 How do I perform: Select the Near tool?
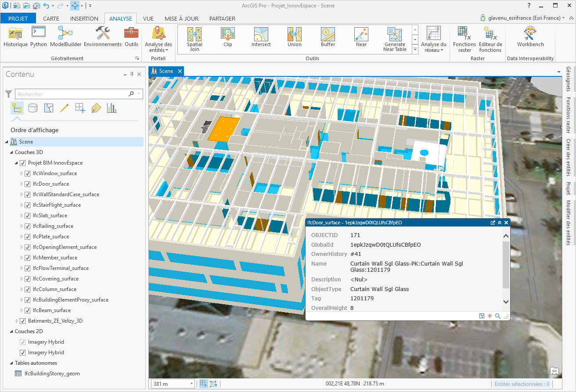(x=361, y=37)
